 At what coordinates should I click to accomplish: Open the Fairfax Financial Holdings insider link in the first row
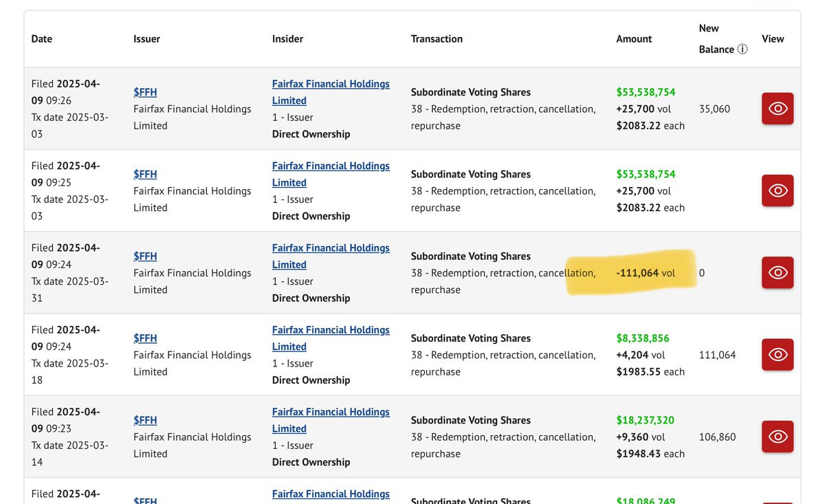(331, 84)
